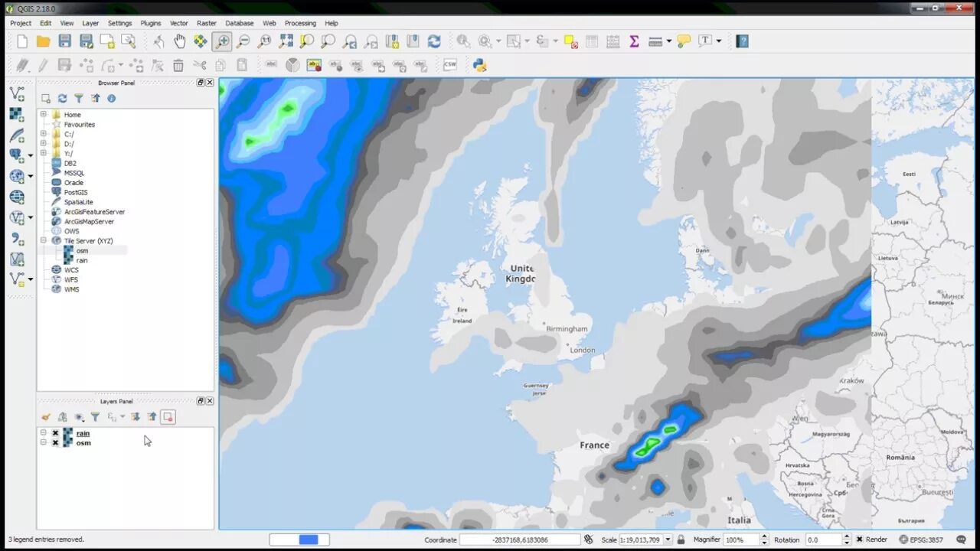Open layer styling brush in Layers Panel
Viewport: 980px width, 551px height.
[x=46, y=417]
